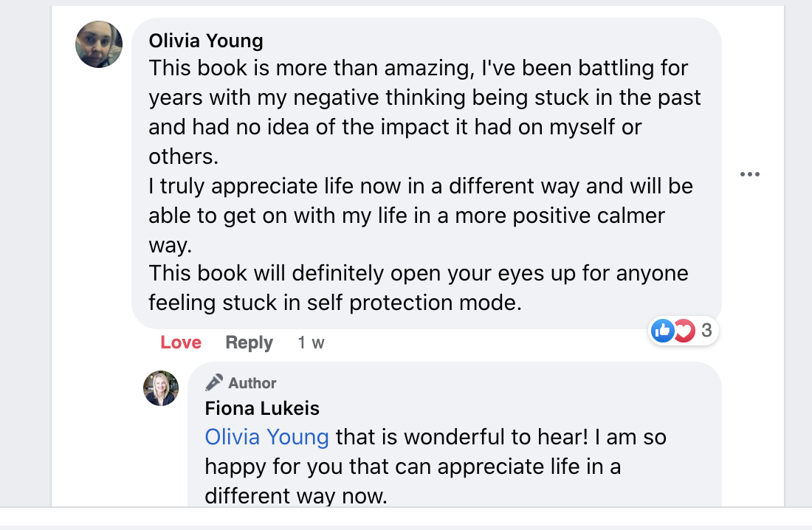The width and height of the screenshot is (812, 530).
Task: Open Fiona Lukeis's profile picture
Action: [x=161, y=388]
